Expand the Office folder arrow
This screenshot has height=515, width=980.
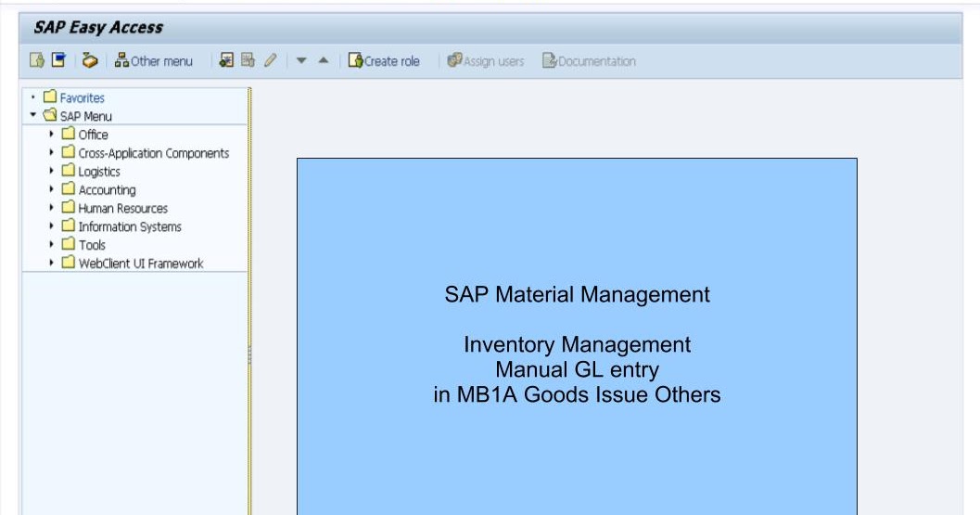[51, 134]
